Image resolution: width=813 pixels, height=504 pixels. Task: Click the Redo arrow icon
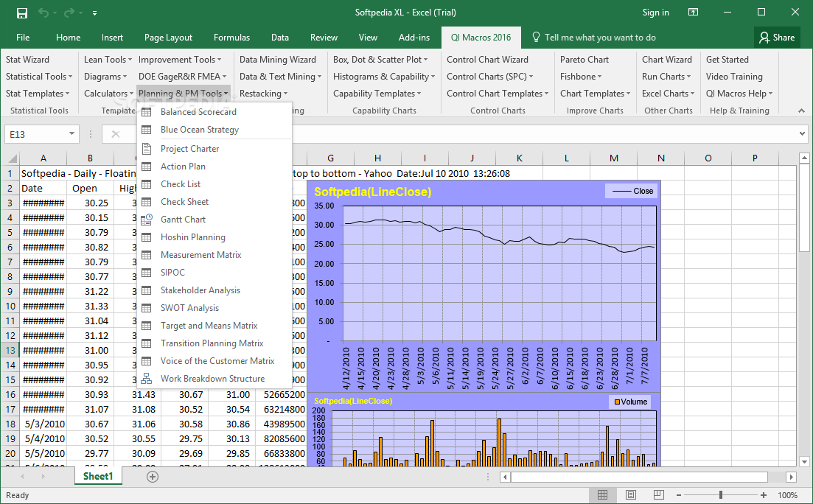pyautogui.click(x=69, y=13)
